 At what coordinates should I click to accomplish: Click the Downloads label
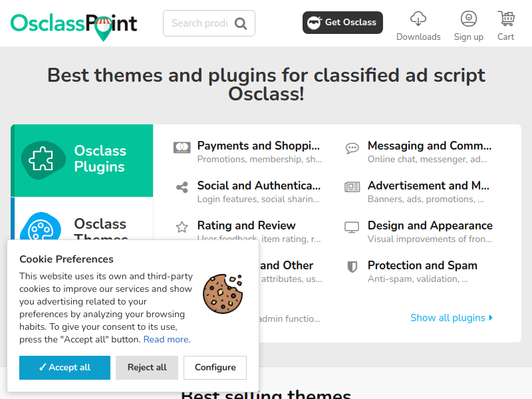tap(418, 37)
